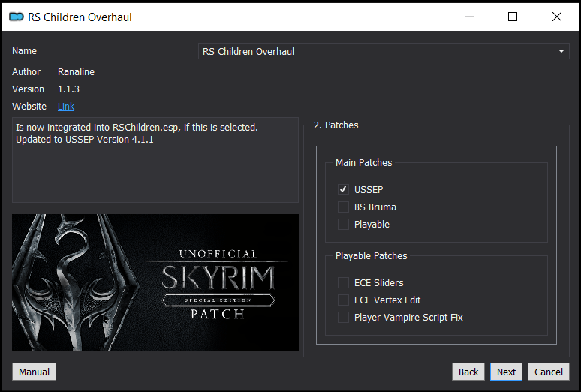Enable the BS Bruma patch
581x392 pixels.
pos(343,207)
